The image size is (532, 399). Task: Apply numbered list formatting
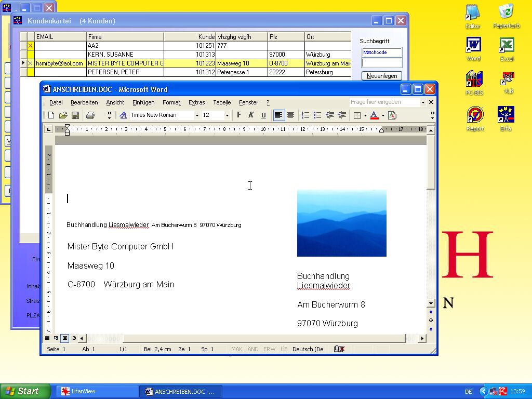(x=305, y=115)
